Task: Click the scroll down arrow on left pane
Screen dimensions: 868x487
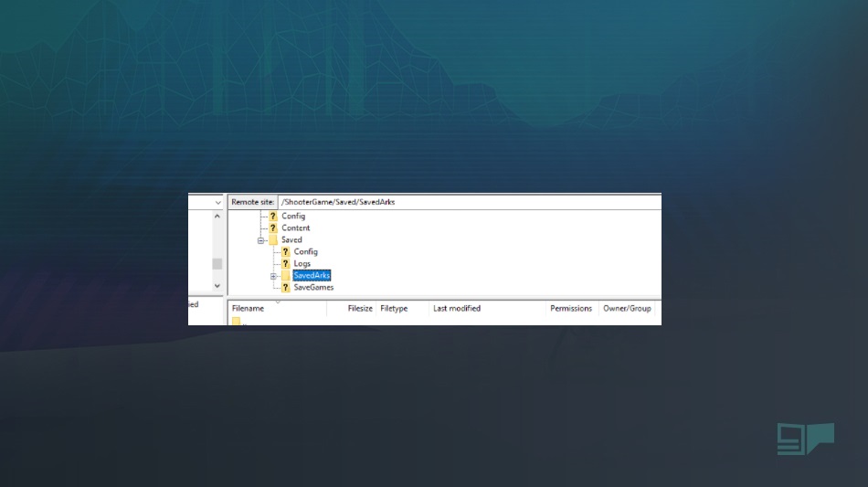Action: coord(217,286)
